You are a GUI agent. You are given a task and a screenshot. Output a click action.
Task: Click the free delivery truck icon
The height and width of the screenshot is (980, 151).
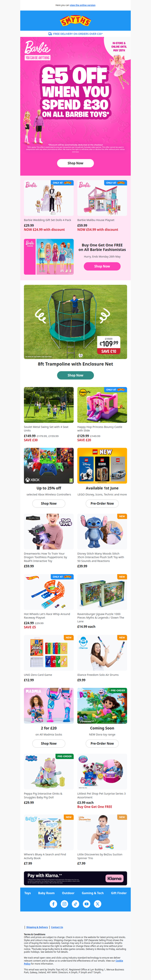point(50,34)
